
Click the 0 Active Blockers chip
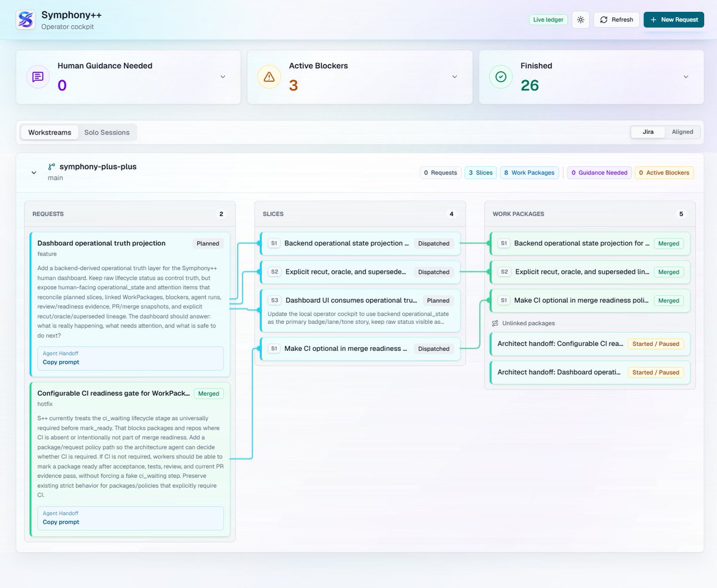664,173
